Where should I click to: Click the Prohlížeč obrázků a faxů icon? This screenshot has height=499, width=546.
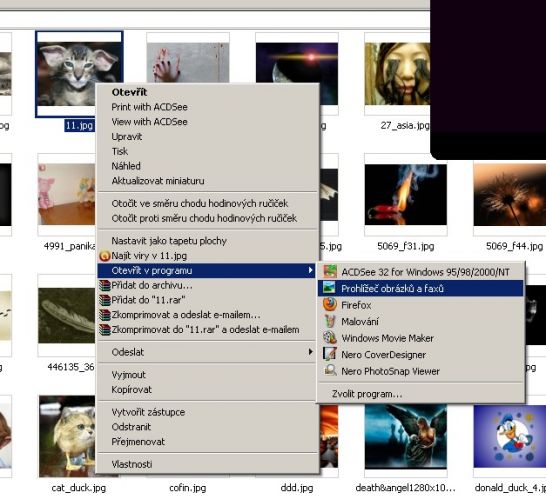(x=329, y=288)
